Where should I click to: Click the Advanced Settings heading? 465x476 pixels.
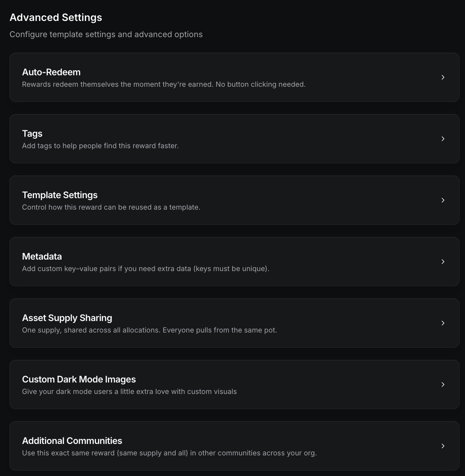coord(56,17)
